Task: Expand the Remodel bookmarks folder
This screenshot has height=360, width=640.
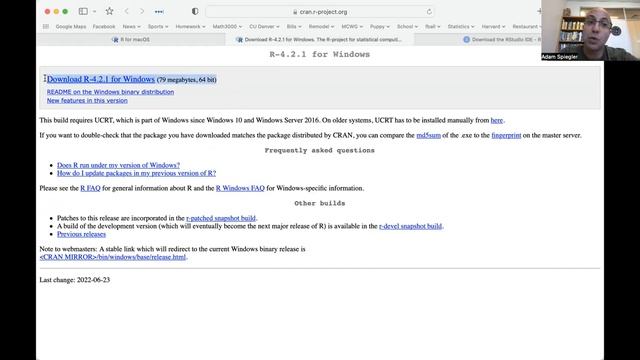Action: pyautogui.click(x=321, y=27)
